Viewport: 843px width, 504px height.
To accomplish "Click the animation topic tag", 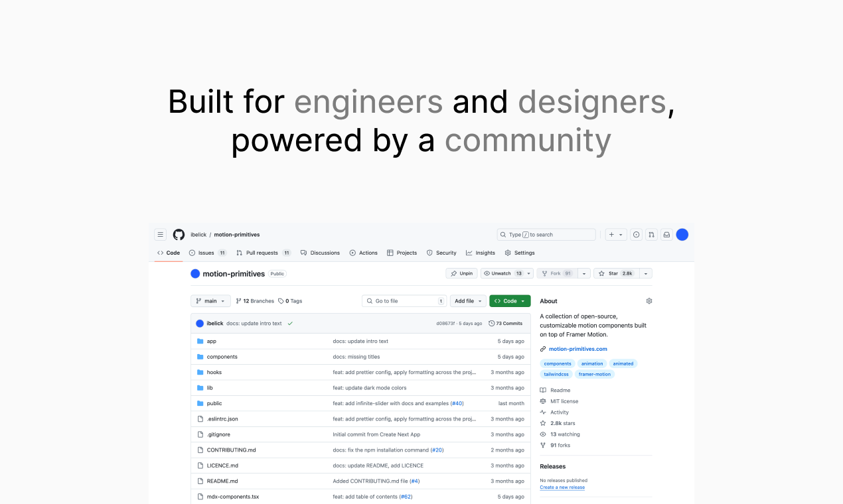I will pos(592,363).
